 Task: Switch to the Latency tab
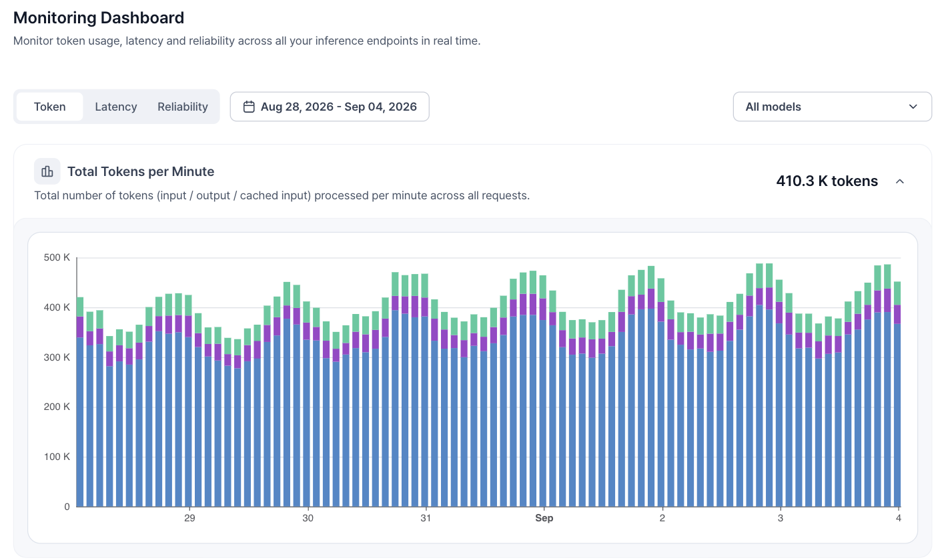tap(116, 107)
